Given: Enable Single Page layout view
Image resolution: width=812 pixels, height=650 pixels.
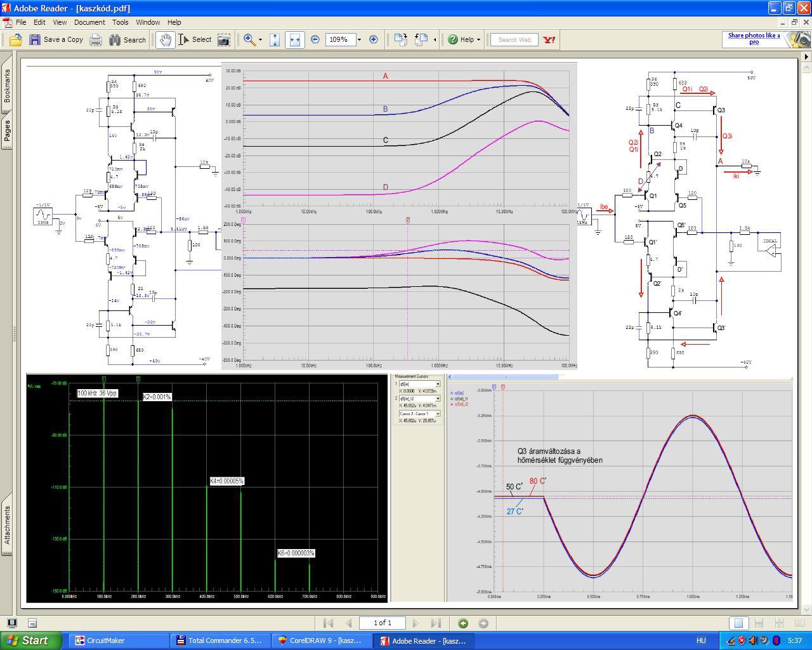Looking at the screenshot, I should pyautogui.click(x=738, y=623).
